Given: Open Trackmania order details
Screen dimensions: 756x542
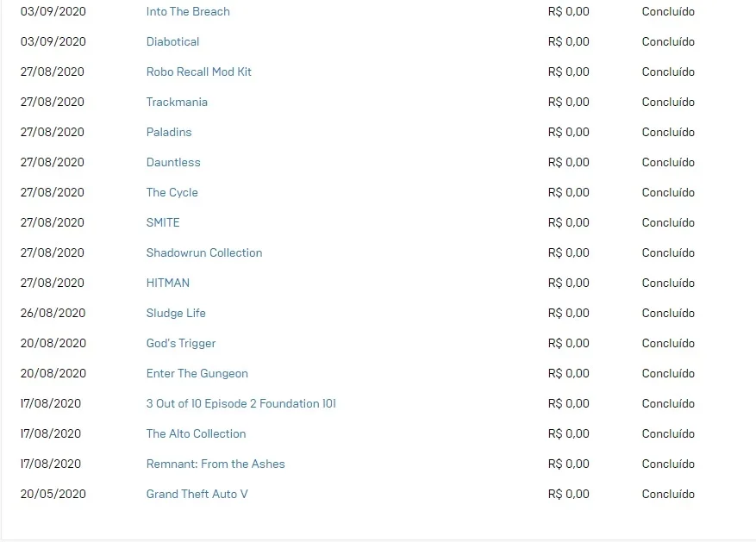Looking at the screenshot, I should tap(177, 103).
